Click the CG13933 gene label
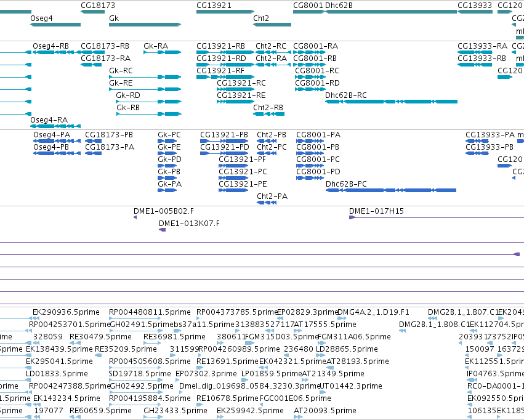The height and width of the screenshot is (420, 524). (475, 6)
